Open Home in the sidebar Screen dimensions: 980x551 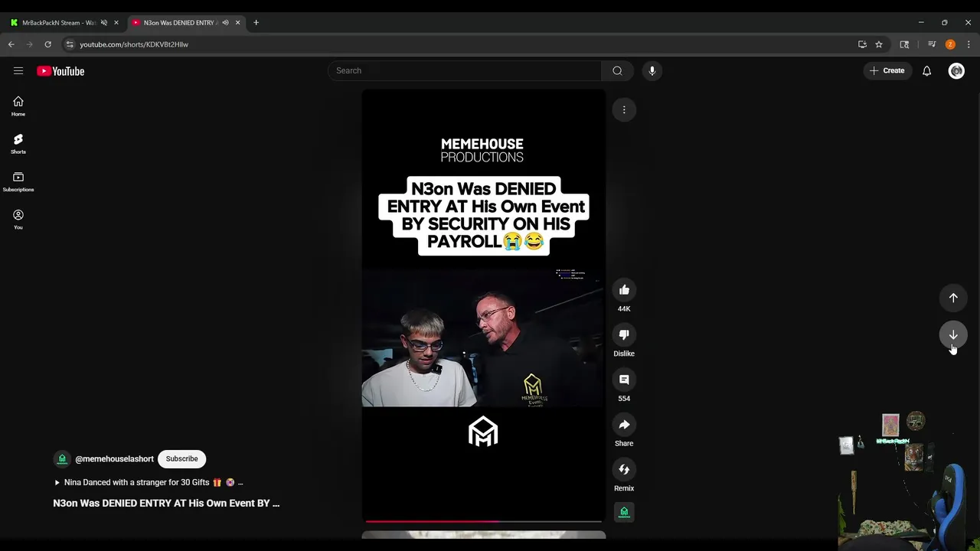point(18,106)
